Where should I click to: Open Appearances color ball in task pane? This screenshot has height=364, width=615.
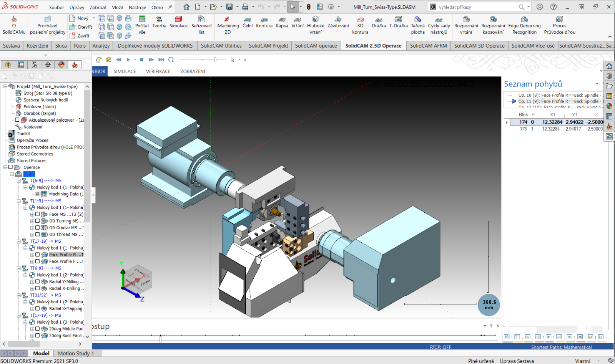(x=609, y=106)
